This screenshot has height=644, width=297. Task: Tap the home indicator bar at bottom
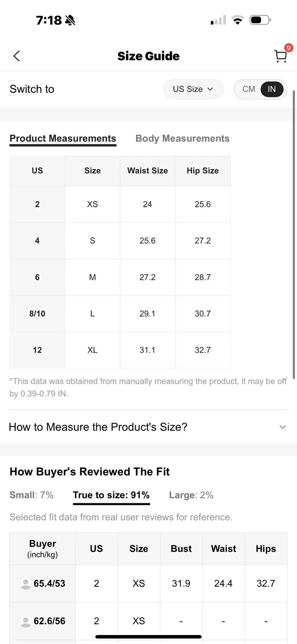[148, 636]
